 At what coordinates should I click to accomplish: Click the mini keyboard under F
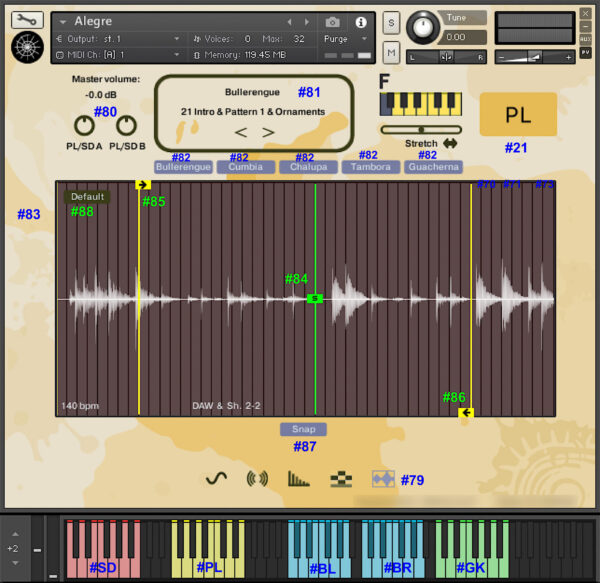421,104
